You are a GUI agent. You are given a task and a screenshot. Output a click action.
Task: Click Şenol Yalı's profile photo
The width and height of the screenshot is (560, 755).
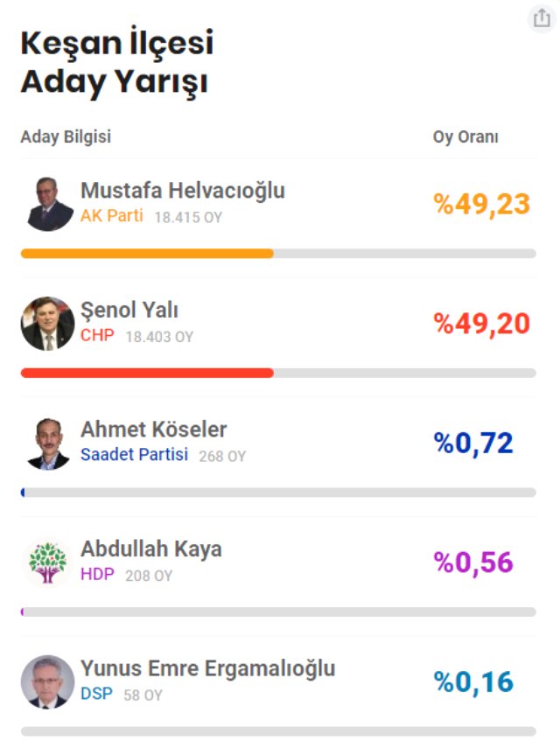[47, 324]
